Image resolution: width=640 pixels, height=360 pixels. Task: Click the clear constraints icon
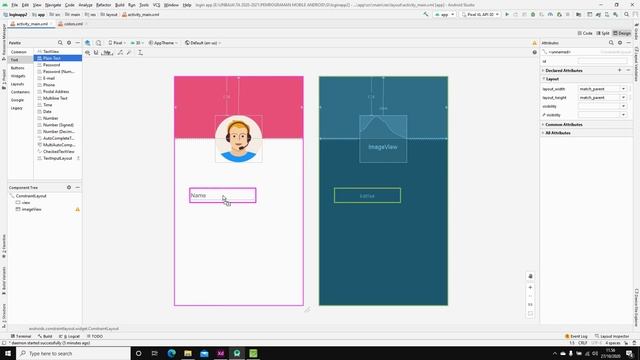click(x=120, y=53)
